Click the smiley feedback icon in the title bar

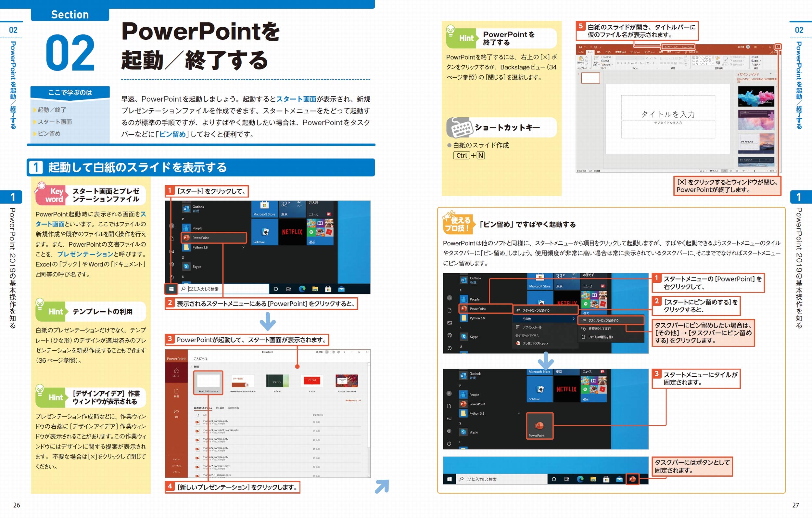[333, 352]
